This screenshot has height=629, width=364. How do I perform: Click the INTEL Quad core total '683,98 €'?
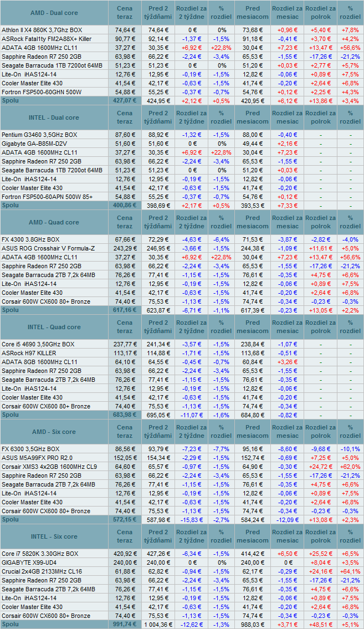coord(125,415)
